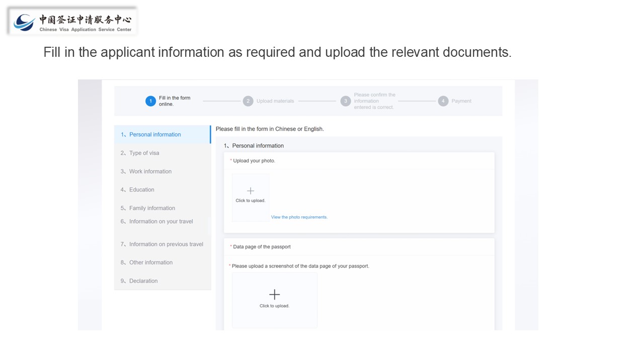Select step 1 circle Fill in the form online

(x=150, y=101)
